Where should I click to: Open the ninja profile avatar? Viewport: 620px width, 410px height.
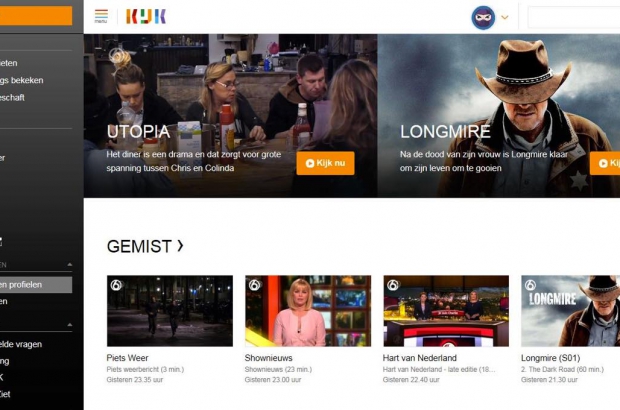(483, 17)
